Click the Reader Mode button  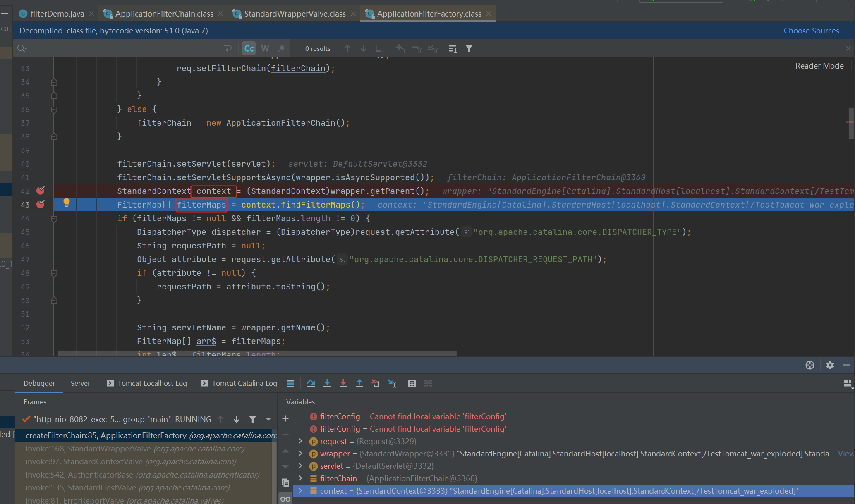coord(819,66)
